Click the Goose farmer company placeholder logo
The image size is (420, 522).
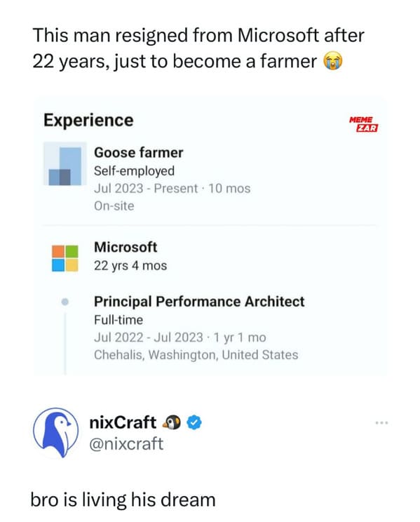tap(65, 163)
